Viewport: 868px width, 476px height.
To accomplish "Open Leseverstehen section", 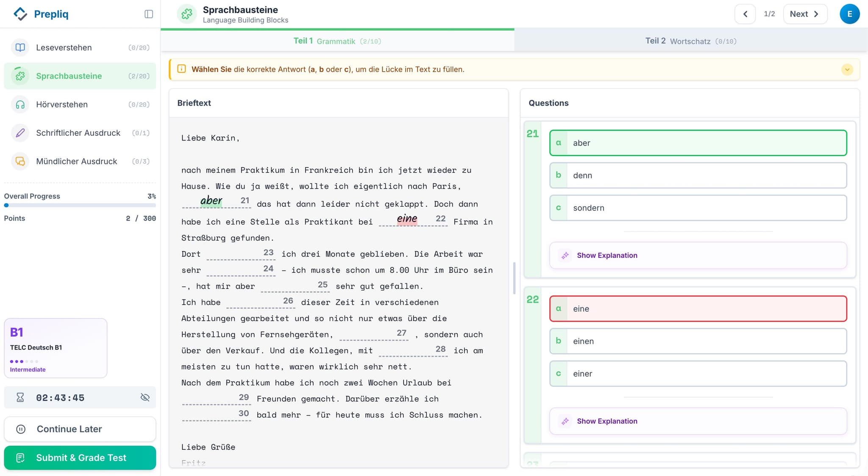I will 80,48.
